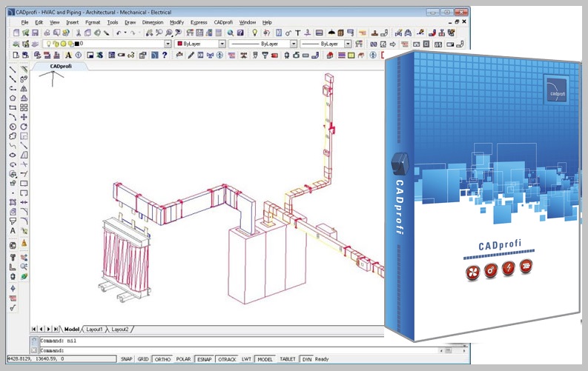Screen dimensions: 588x371
Task: Click the coordinates readout in the status bar
Action: click(62, 359)
